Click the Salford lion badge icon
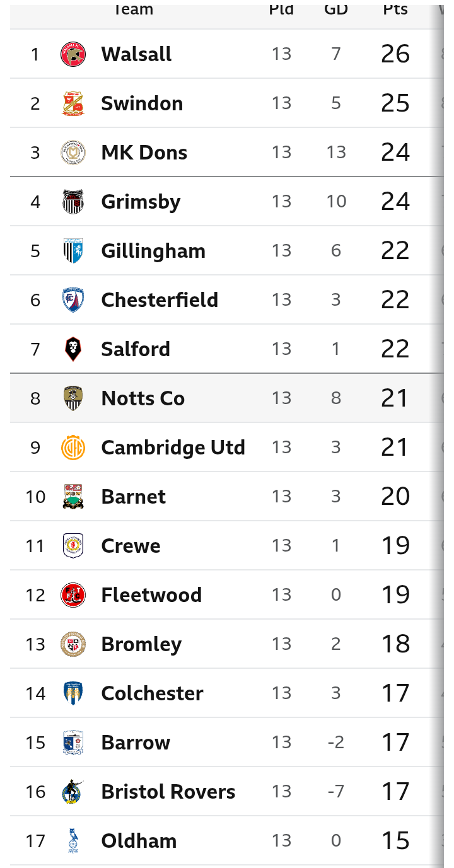The height and width of the screenshot is (868, 454). point(73,349)
